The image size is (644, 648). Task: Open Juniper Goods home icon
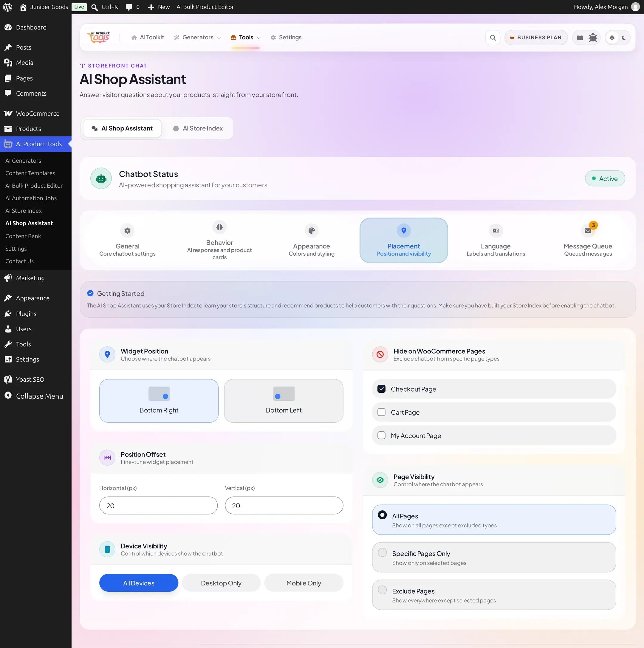pos(23,7)
